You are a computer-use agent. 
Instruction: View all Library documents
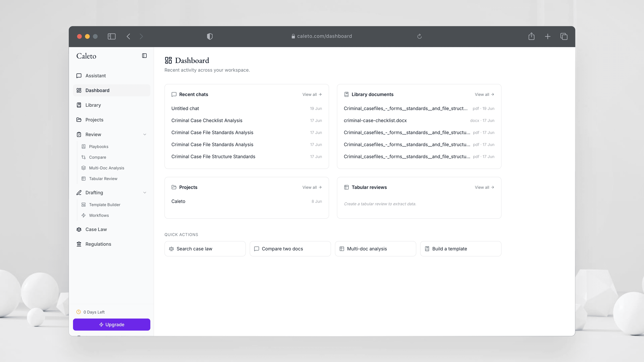point(484,94)
